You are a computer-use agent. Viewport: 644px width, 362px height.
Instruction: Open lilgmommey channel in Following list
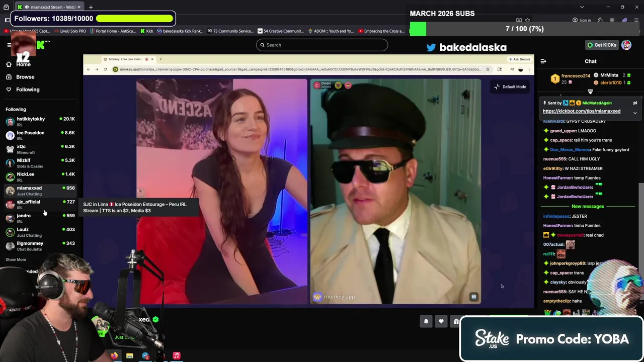click(40, 246)
